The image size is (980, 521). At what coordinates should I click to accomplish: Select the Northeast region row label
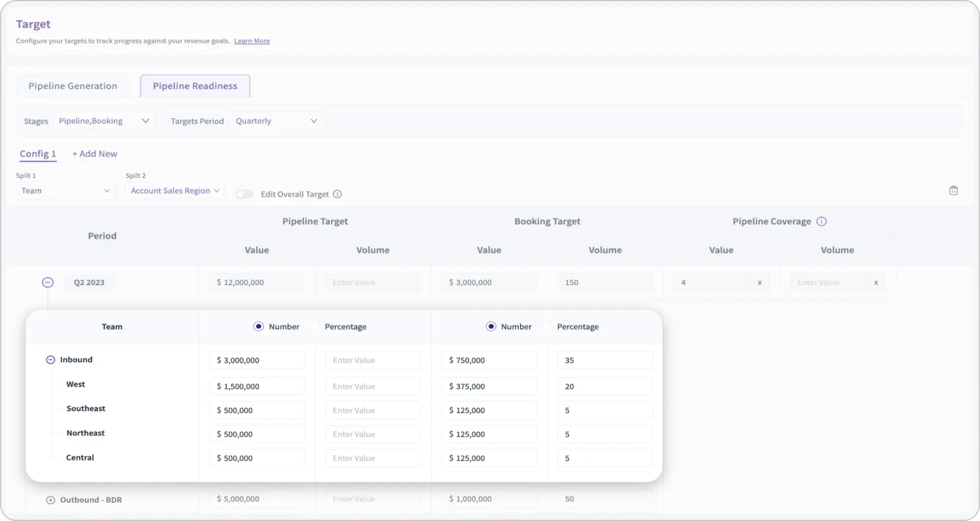[x=85, y=433]
